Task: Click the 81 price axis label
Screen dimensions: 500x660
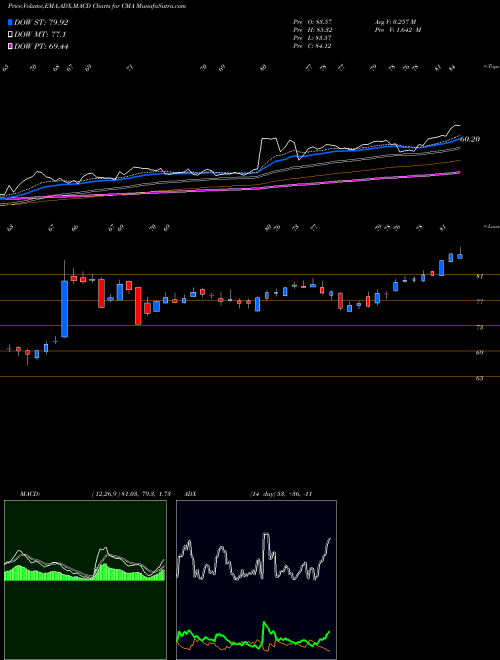Action: coord(479,277)
